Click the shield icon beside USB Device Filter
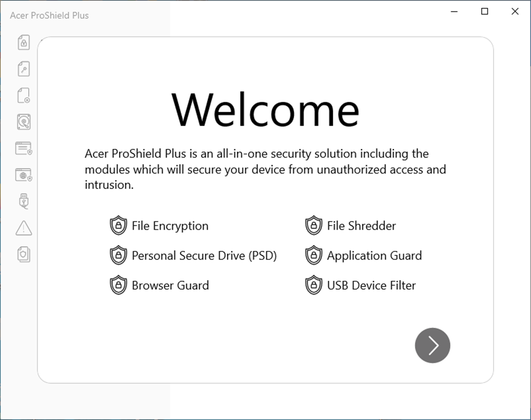The width and height of the screenshot is (531, 420). click(x=313, y=285)
